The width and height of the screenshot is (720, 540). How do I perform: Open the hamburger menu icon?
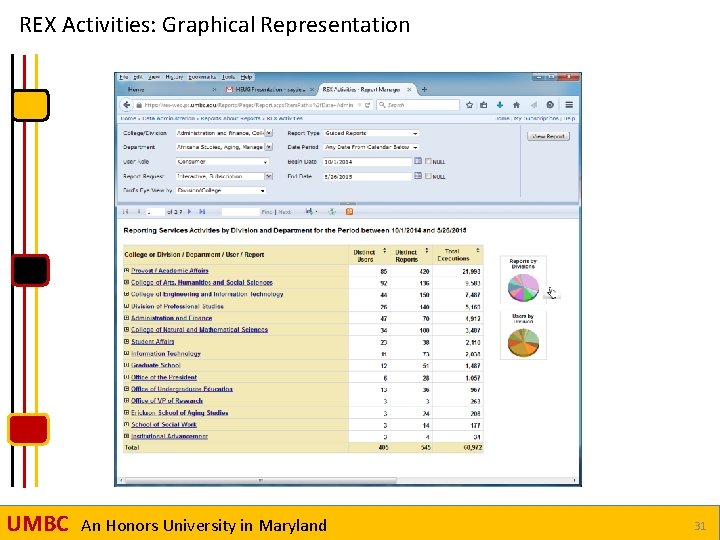[569, 105]
